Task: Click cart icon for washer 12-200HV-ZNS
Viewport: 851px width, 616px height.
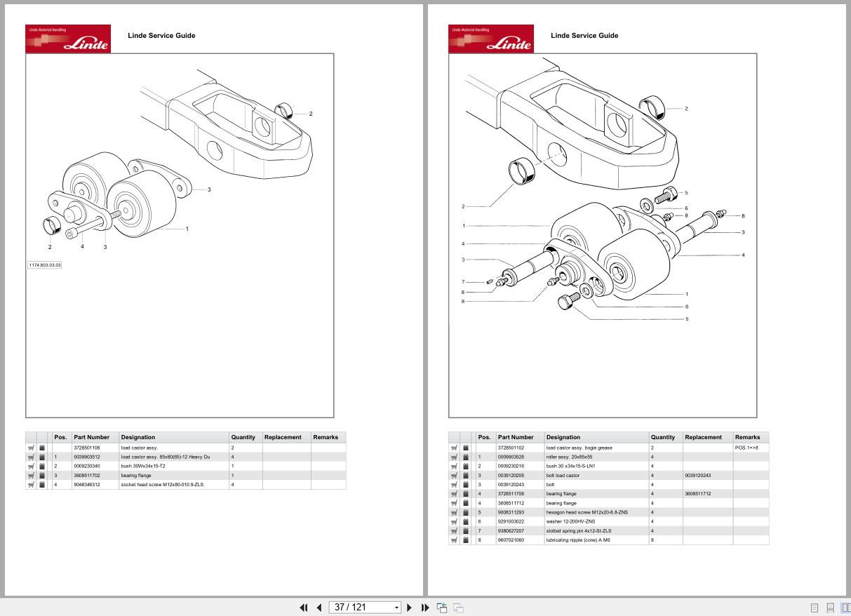Action: 455,521
